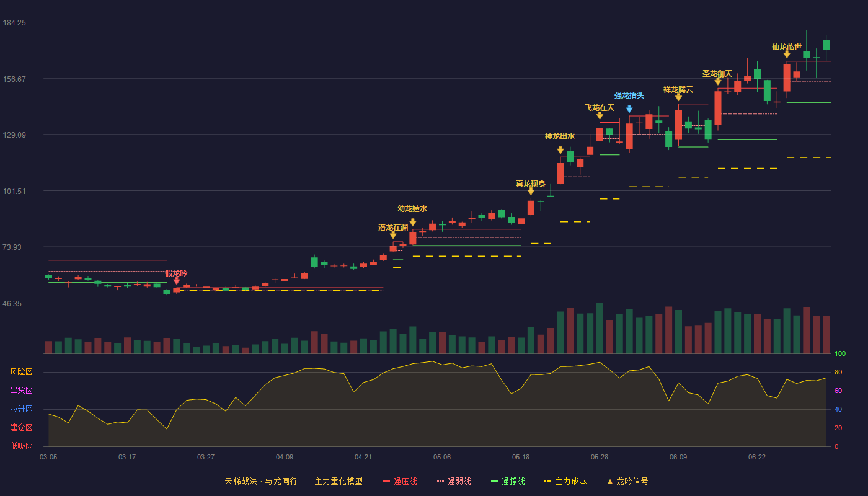Select the tallest volume bar near 05-28
Image resolution: width=868 pixels, height=496 pixels.
click(x=600, y=328)
